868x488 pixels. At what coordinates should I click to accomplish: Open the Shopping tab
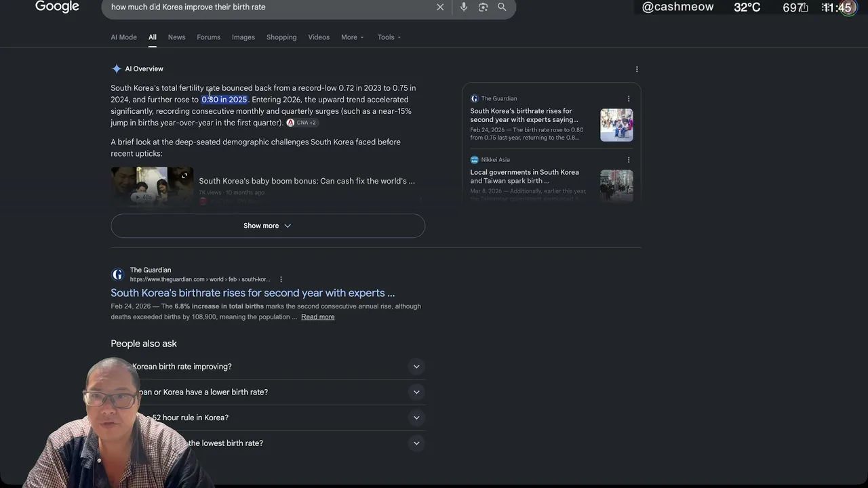click(281, 37)
